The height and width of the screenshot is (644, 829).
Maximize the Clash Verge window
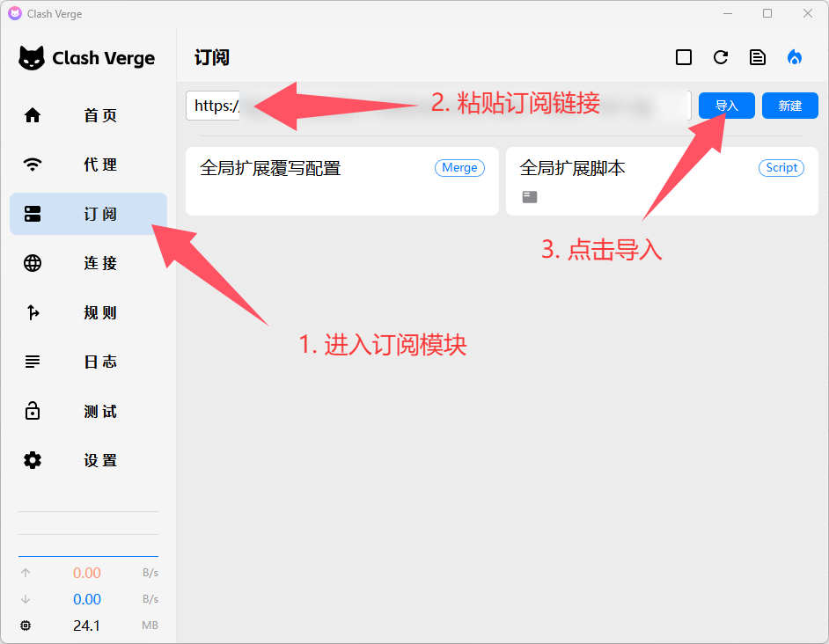point(767,13)
